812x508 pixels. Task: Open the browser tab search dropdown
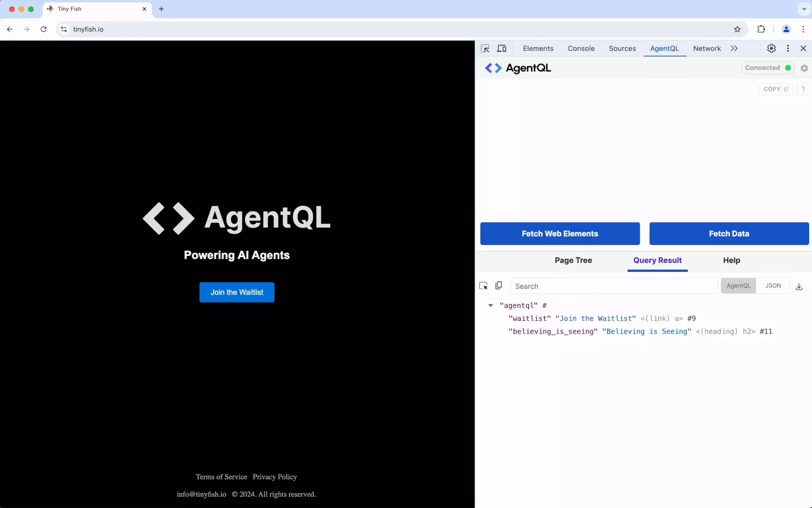tap(803, 9)
